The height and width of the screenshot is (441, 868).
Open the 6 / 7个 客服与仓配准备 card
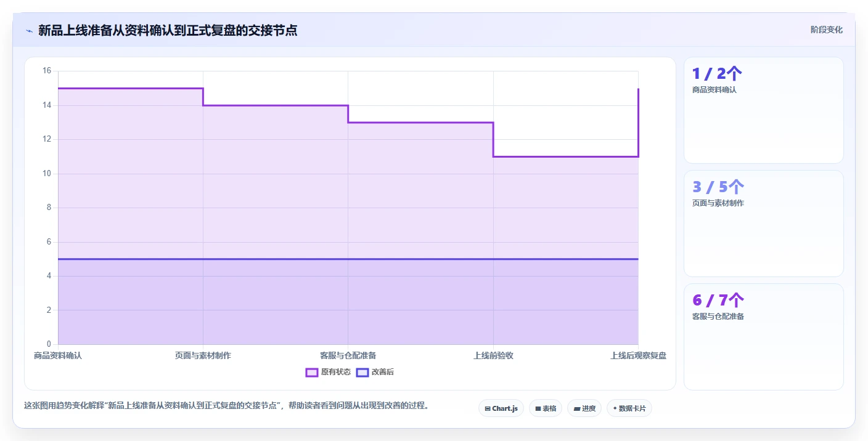click(764, 337)
